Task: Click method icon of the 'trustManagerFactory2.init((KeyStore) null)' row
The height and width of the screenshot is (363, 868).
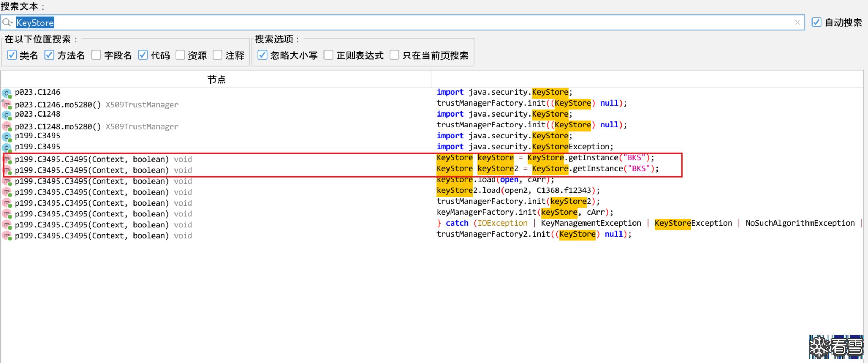Action: (7, 236)
